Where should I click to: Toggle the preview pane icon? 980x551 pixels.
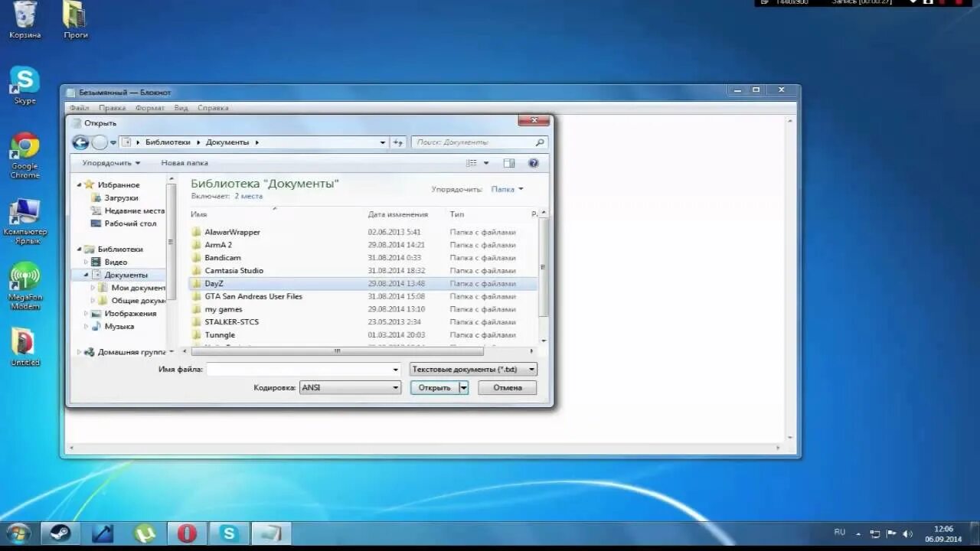pyautogui.click(x=509, y=163)
